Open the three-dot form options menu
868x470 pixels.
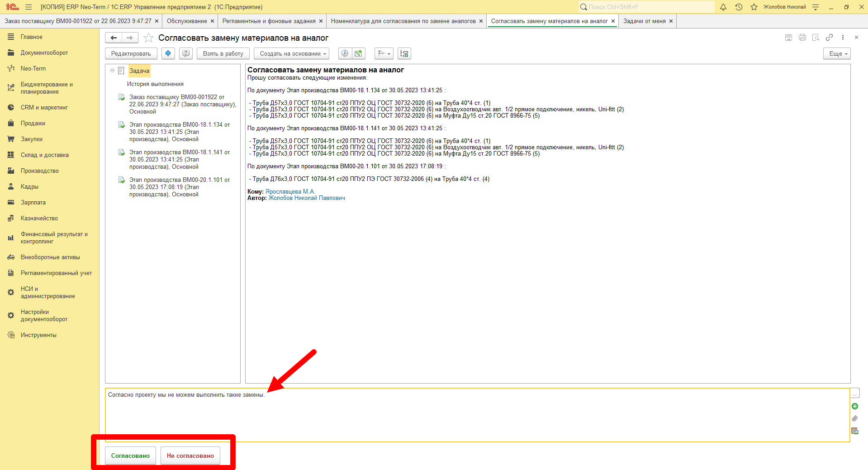(843, 38)
